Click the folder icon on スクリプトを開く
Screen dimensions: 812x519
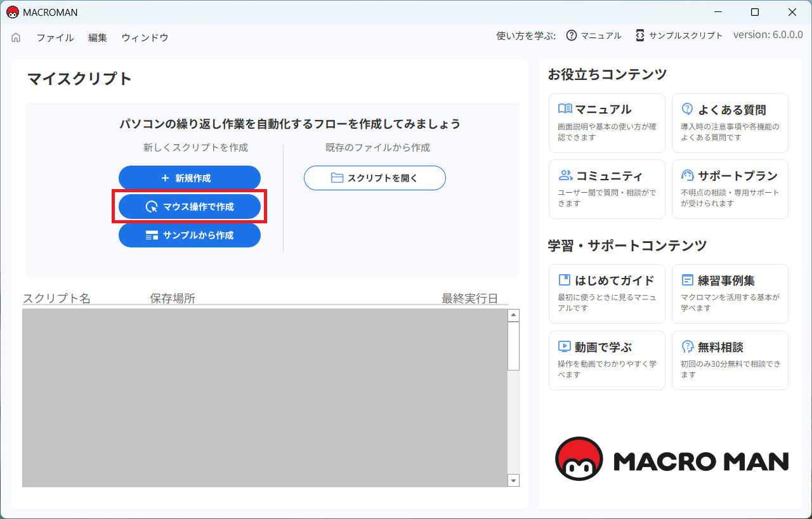tap(337, 178)
